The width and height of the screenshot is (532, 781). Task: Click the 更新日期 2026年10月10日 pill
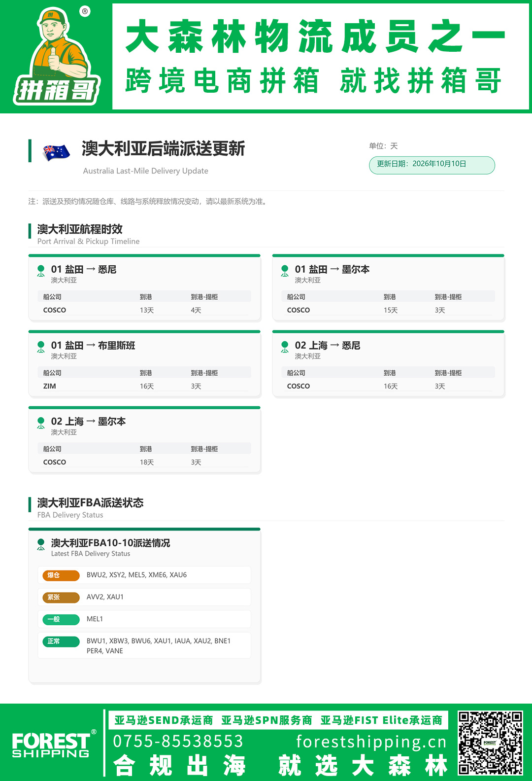pyautogui.click(x=432, y=165)
